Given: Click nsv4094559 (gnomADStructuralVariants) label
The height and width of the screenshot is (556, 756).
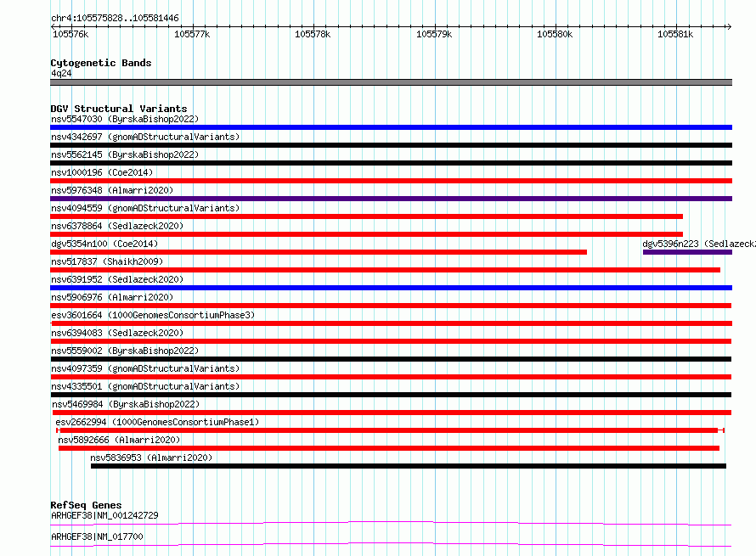Looking at the screenshot, I should click(x=145, y=208).
